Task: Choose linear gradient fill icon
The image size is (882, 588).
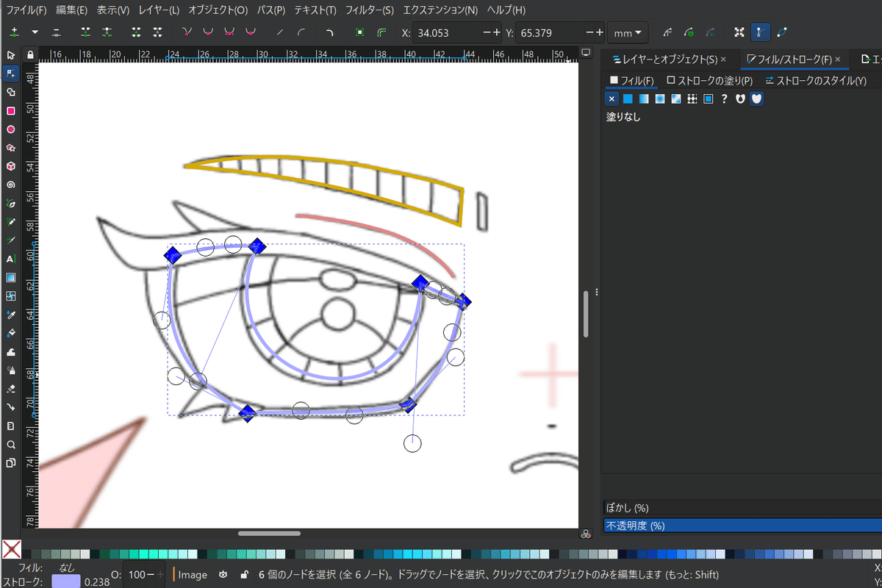Action: coord(644,98)
